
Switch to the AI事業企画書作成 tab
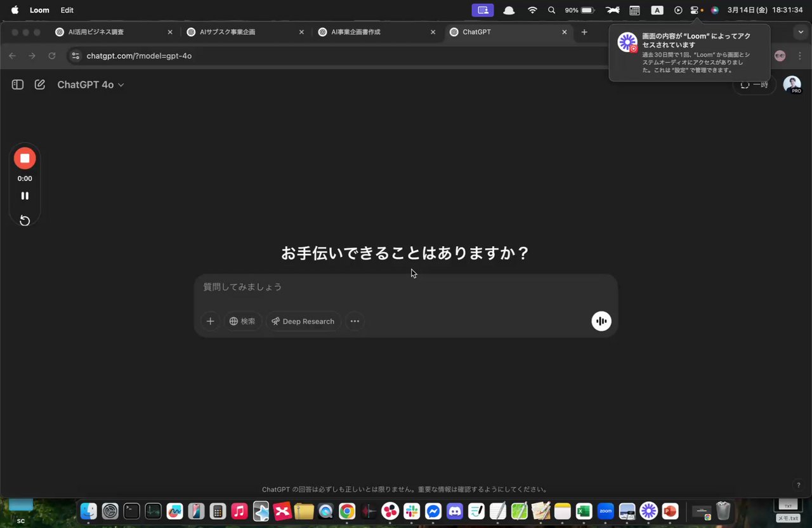(377, 32)
